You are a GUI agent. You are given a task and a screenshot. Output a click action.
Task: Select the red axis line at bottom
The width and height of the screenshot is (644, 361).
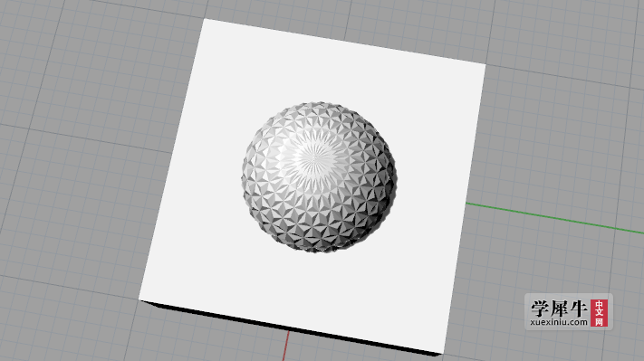pyautogui.click(x=286, y=346)
